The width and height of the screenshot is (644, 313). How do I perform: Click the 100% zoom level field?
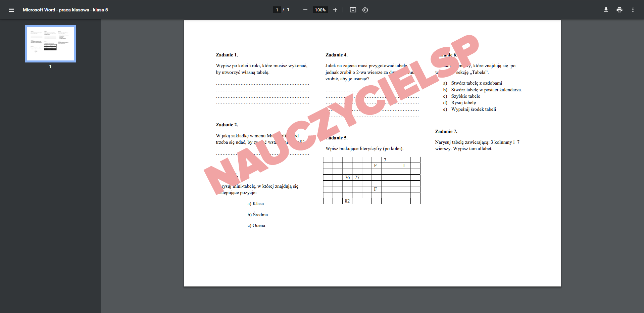click(320, 10)
